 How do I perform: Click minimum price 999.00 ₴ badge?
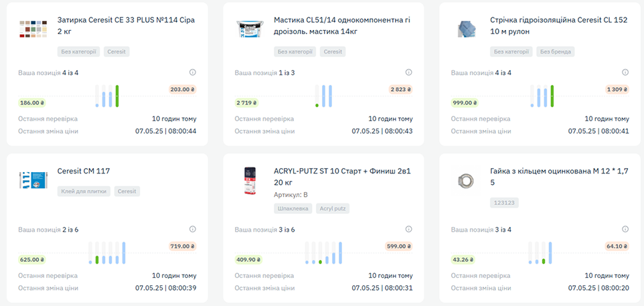465,102
